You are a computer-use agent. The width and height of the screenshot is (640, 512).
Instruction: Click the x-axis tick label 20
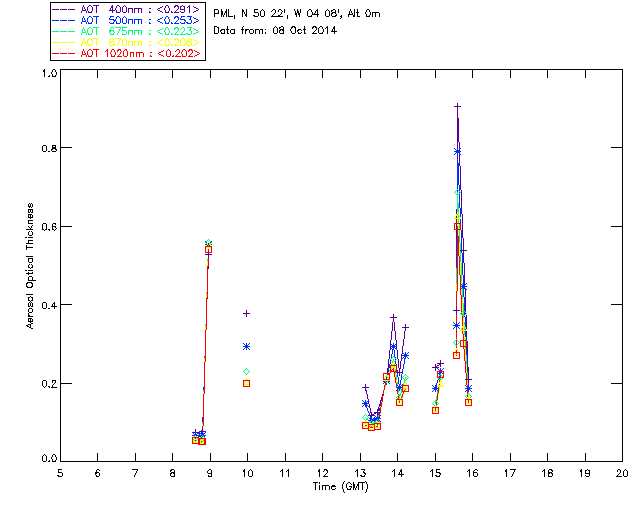(622, 473)
